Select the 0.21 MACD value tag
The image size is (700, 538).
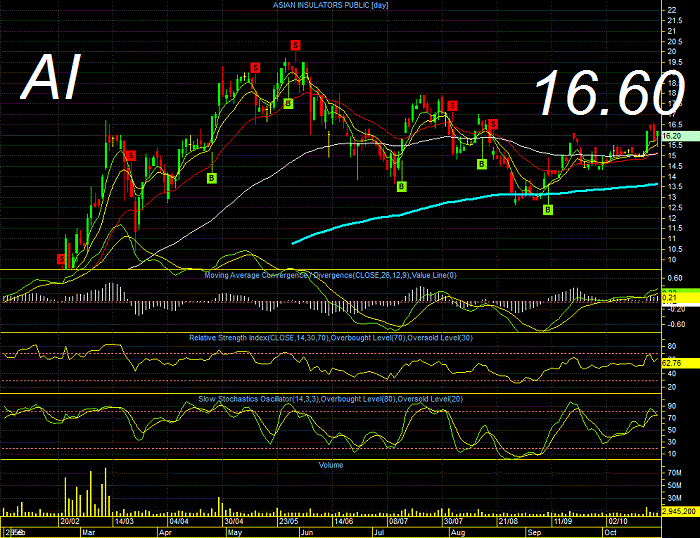[x=680, y=297]
